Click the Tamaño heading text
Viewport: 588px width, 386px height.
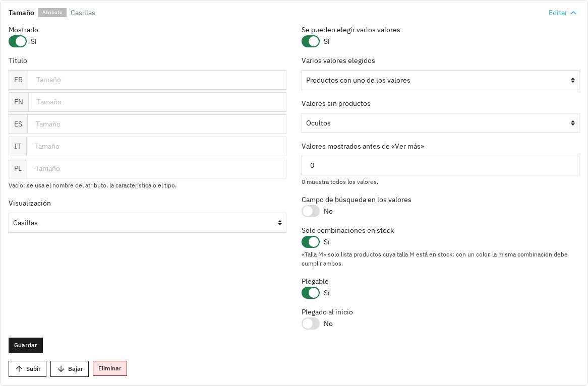21,13
